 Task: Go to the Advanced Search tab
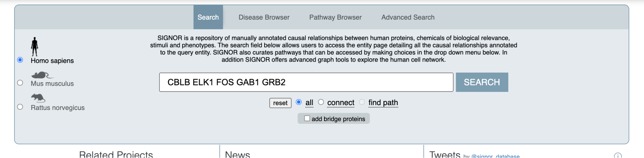tap(408, 17)
